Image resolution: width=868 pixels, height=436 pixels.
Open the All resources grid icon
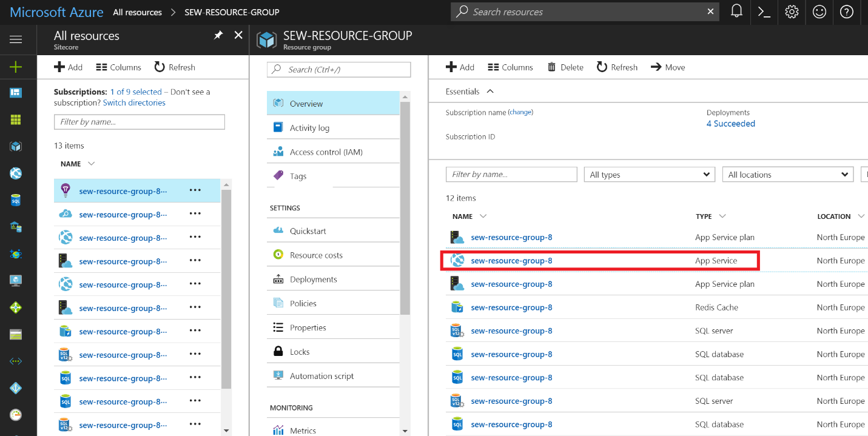(x=16, y=120)
